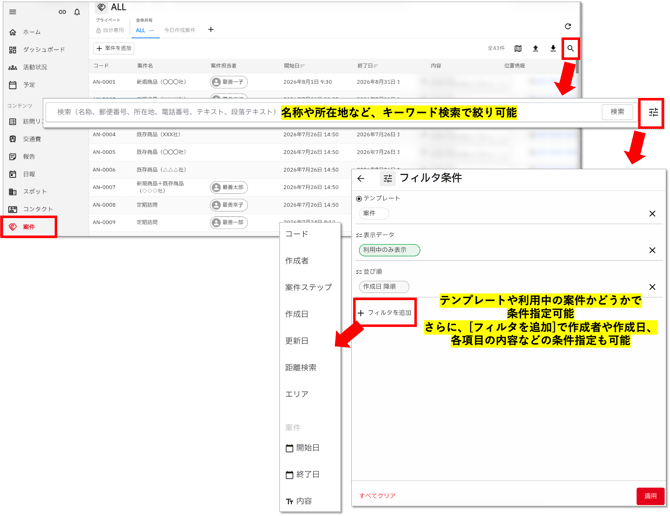Sort by 終了日 column header
670x516 pixels.
367,66
